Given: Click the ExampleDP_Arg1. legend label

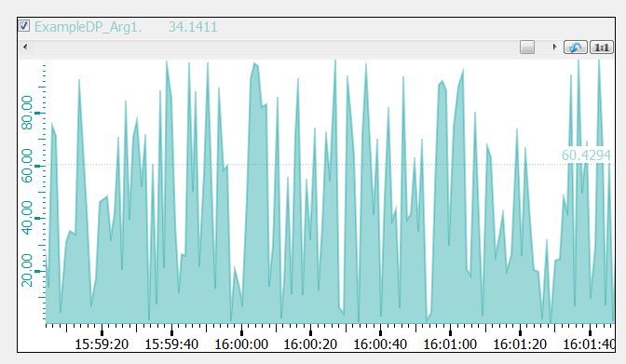Looking at the screenshot, I should coord(88,27).
